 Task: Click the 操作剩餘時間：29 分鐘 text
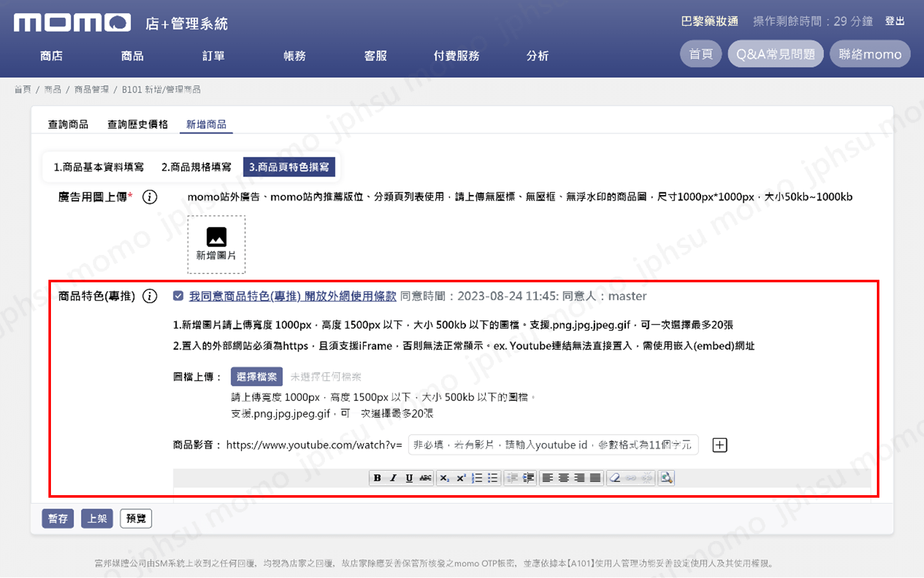tap(812, 21)
